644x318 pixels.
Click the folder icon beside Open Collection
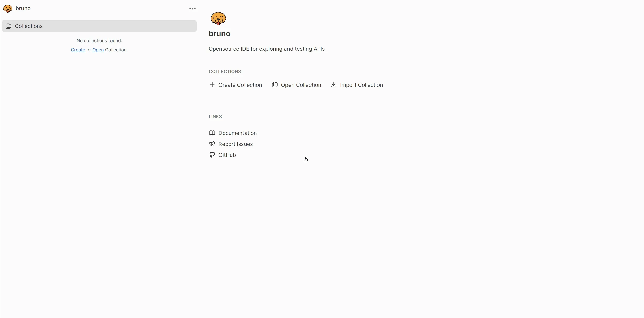tap(275, 85)
